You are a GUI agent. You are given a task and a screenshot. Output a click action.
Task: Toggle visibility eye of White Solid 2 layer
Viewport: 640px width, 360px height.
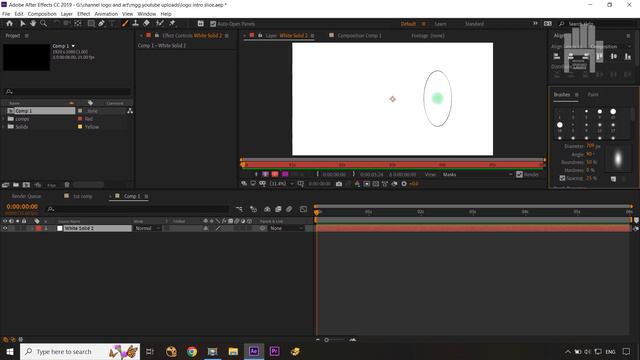[x=5, y=229]
